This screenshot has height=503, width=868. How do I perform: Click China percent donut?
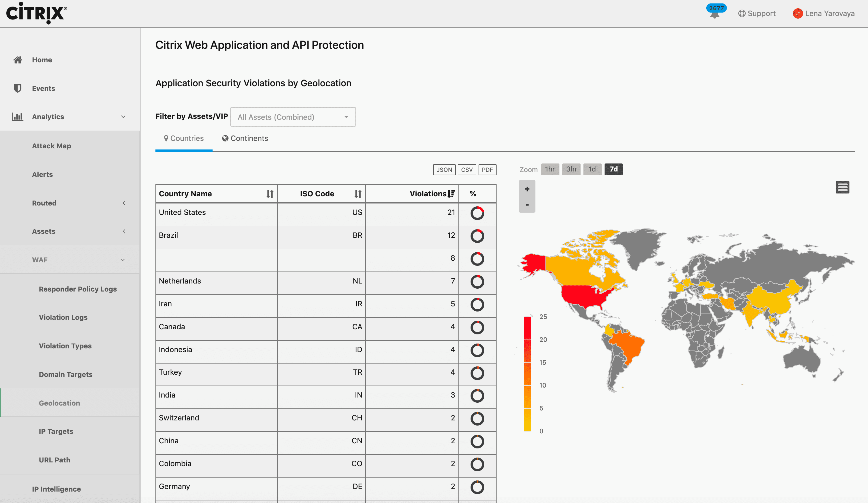click(x=477, y=442)
